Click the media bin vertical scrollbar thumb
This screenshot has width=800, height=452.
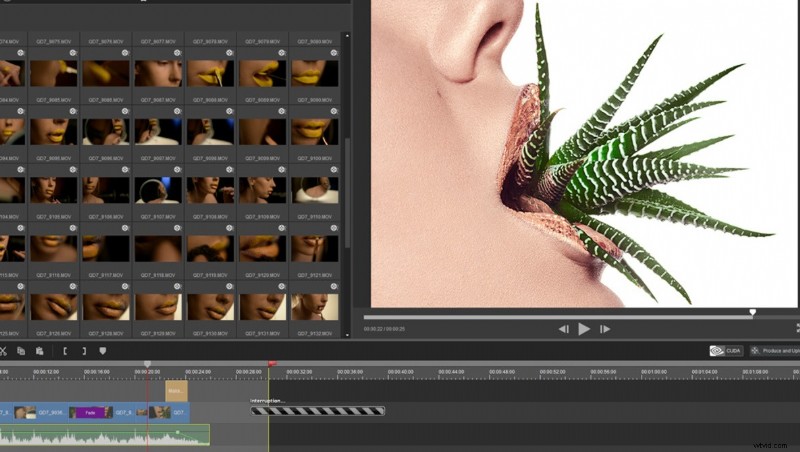(x=348, y=193)
